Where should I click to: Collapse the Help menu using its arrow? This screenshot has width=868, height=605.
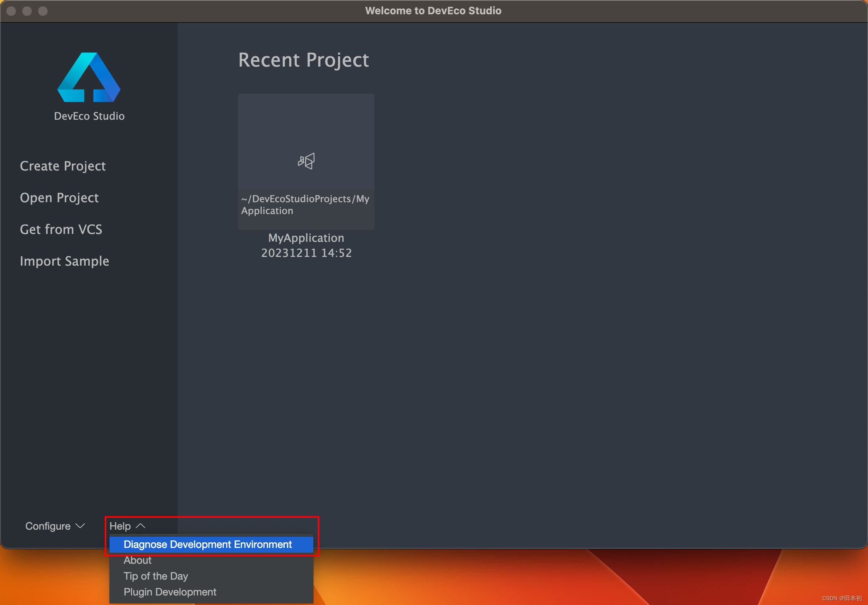(x=140, y=526)
